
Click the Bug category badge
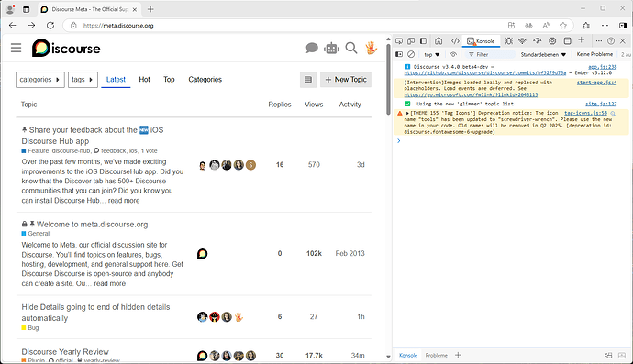pos(30,327)
